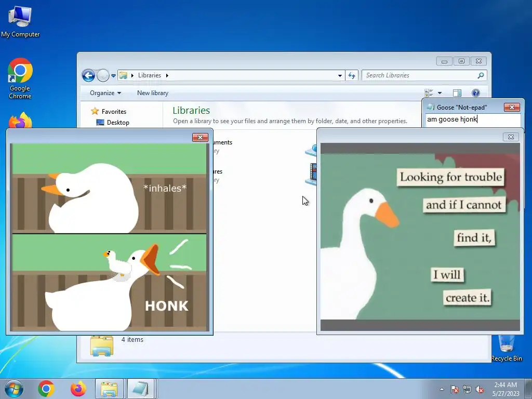Click the 4 items status text

pyautogui.click(x=132, y=339)
